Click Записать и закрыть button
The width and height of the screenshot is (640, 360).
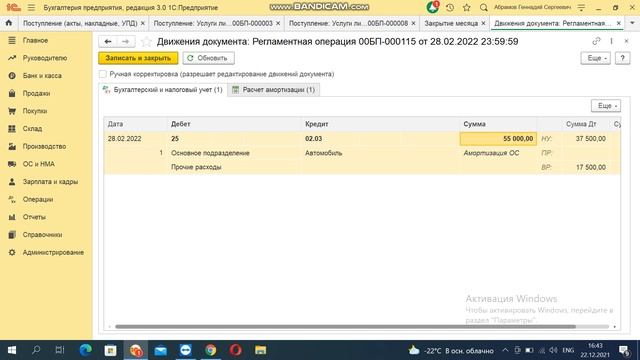[x=138, y=58]
